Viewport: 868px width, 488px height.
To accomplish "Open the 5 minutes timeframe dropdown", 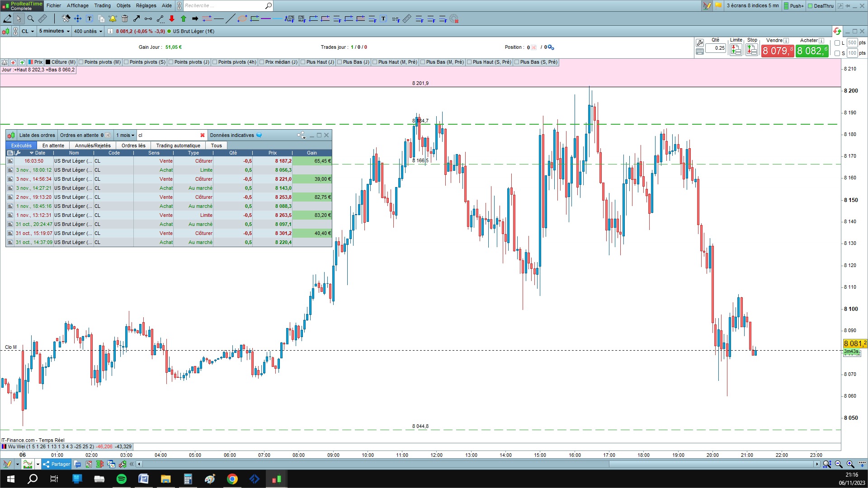I will (x=54, y=31).
